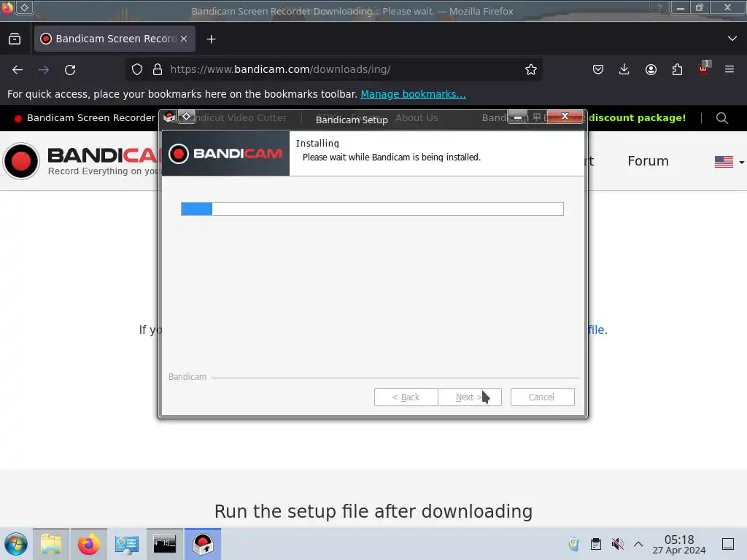Open the extensions puzzle icon
Image resolution: width=747 pixels, height=560 pixels.
677,69
